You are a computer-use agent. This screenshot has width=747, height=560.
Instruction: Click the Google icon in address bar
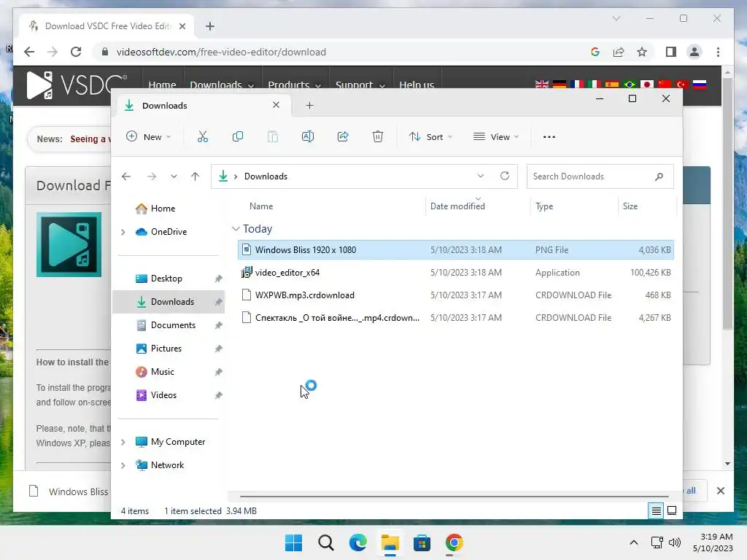click(x=595, y=52)
